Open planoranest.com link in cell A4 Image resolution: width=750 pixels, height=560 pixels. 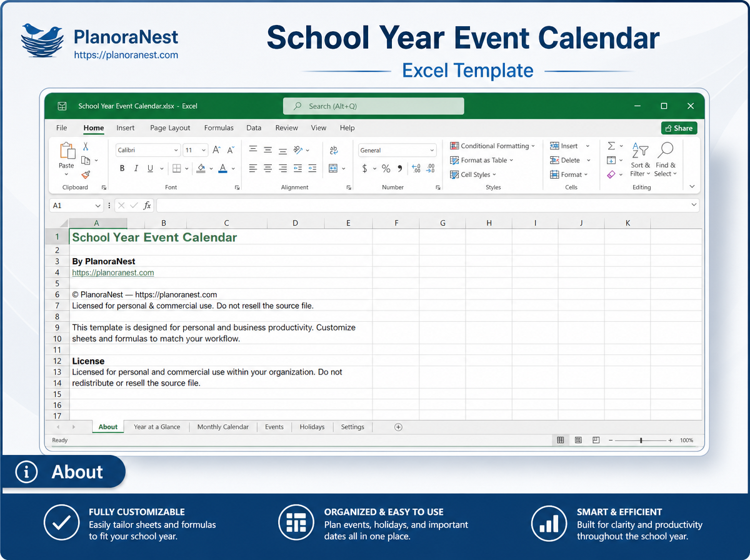tap(113, 273)
